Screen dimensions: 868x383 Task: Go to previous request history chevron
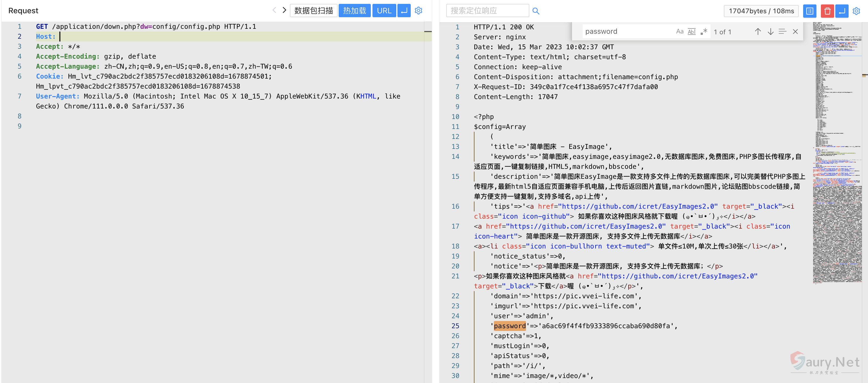click(x=274, y=10)
